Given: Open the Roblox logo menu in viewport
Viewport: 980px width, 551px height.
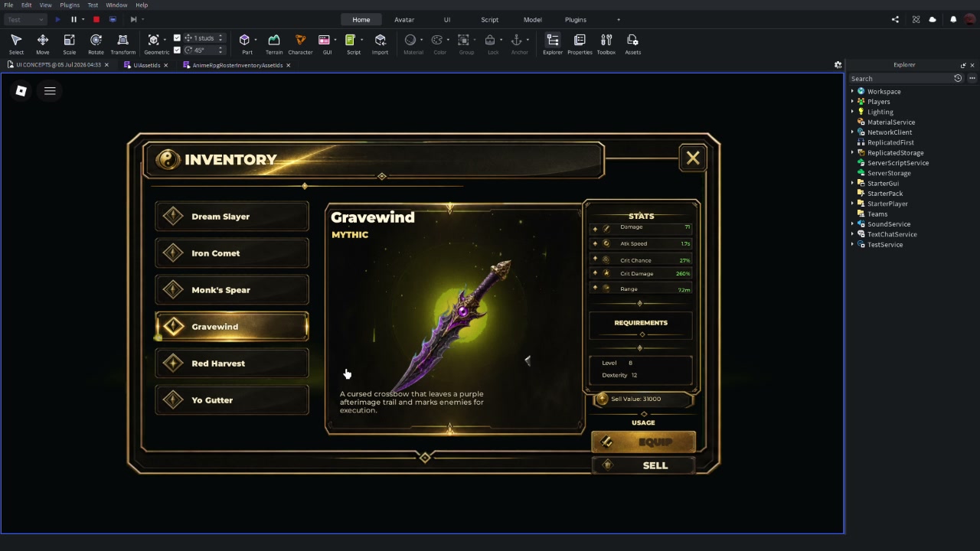Looking at the screenshot, I should 21,91.
